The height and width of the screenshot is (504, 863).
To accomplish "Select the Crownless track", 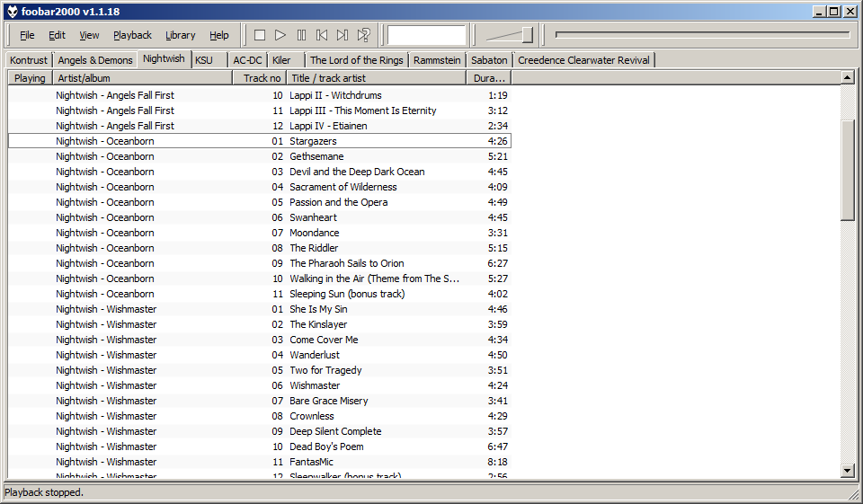I will [x=260, y=416].
